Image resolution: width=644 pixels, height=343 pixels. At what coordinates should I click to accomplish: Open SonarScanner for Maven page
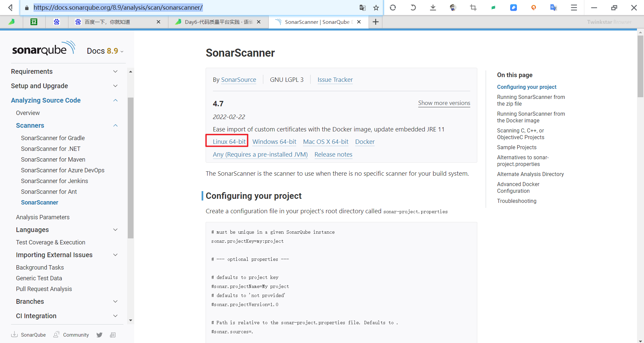(53, 160)
